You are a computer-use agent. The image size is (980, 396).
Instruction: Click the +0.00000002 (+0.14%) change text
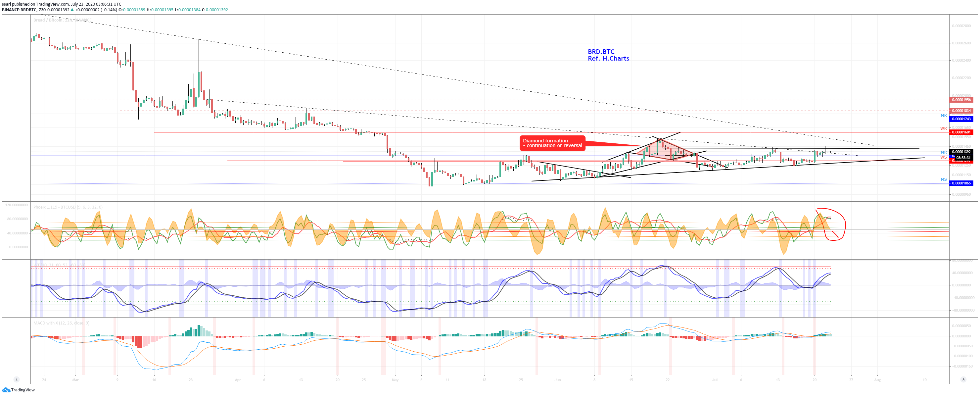point(96,10)
